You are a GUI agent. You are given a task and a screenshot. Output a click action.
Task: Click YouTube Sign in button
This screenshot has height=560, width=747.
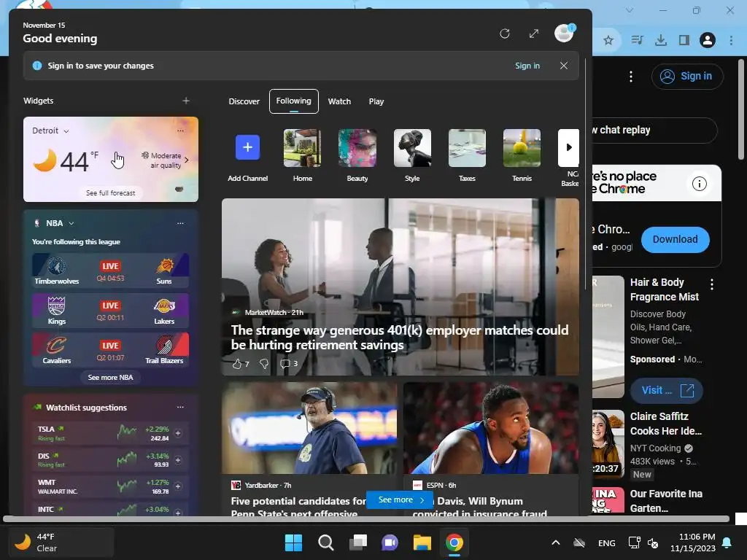(x=687, y=76)
